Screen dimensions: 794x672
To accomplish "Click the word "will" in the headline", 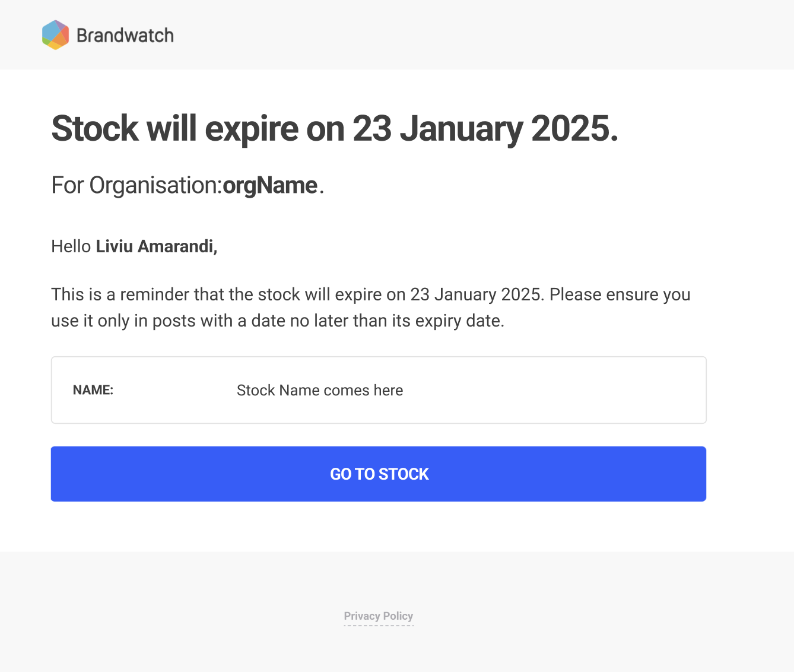I will 171,128.
